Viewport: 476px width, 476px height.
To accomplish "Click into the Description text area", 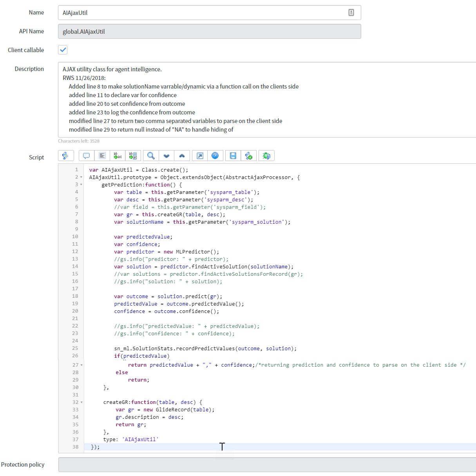I will (x=267, y=100).
